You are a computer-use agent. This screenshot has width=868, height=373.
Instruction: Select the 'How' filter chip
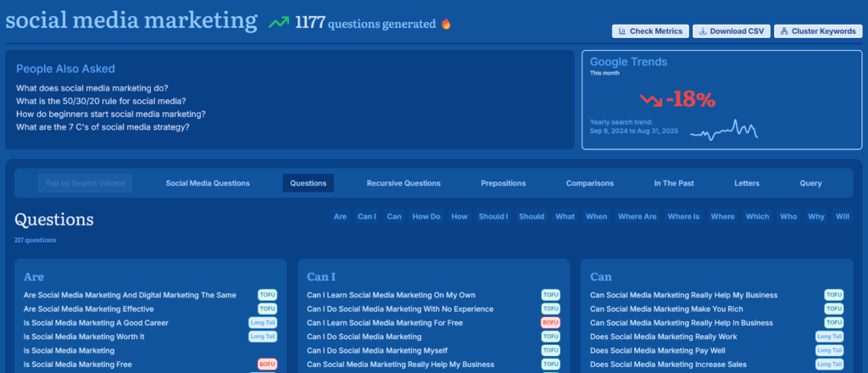point(459,216)
